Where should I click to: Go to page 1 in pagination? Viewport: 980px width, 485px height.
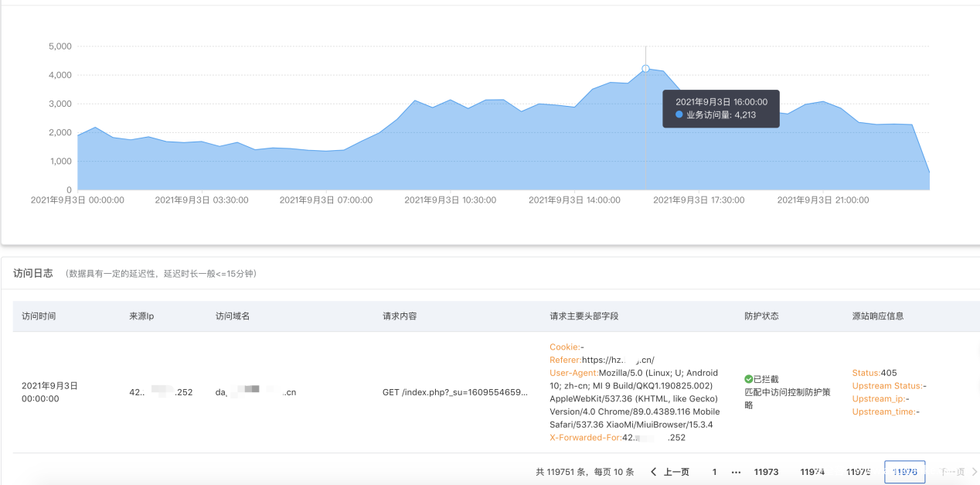pyautogui.click(x=714, y=472)
